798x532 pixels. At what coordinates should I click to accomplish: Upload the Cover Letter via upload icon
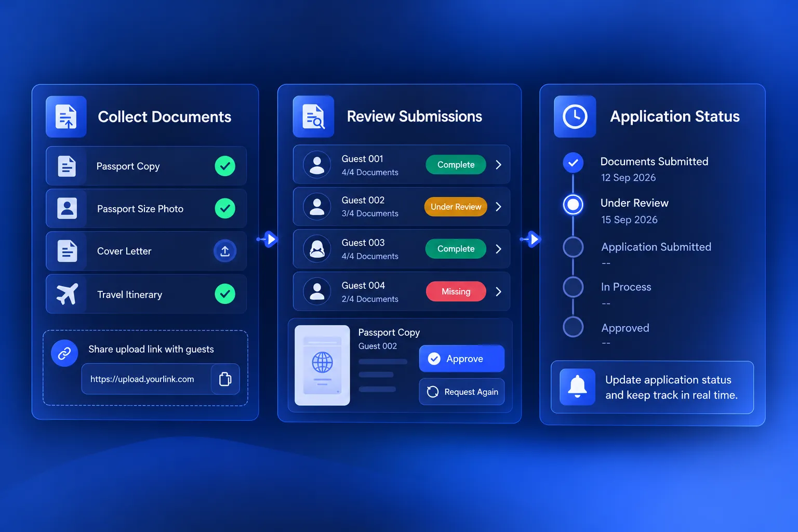(x=225, y=251)
